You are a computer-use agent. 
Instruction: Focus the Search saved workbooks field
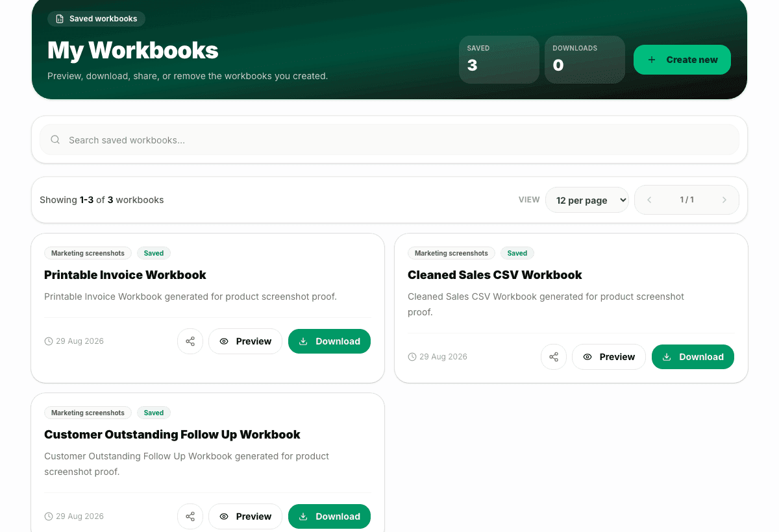click(389, 139)
